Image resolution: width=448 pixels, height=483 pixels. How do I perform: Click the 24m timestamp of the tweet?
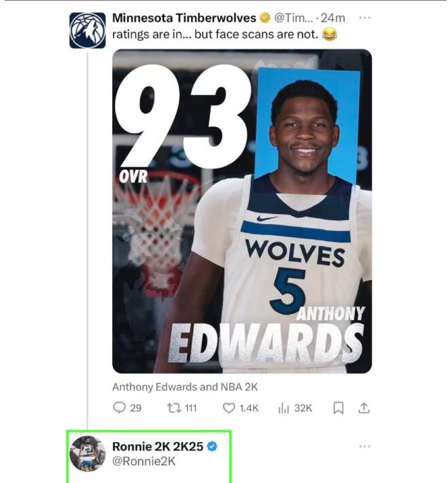[332, 18]
